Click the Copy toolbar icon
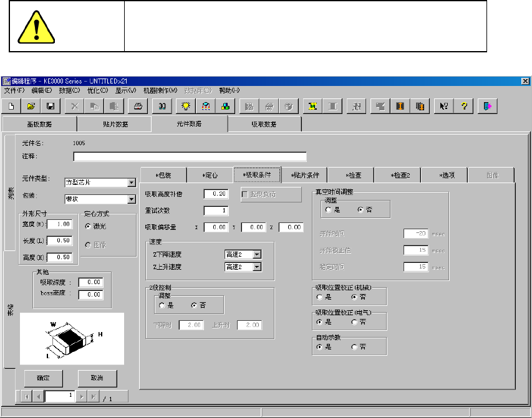This screenshot has height=418, width=532. tap(95, 107)
